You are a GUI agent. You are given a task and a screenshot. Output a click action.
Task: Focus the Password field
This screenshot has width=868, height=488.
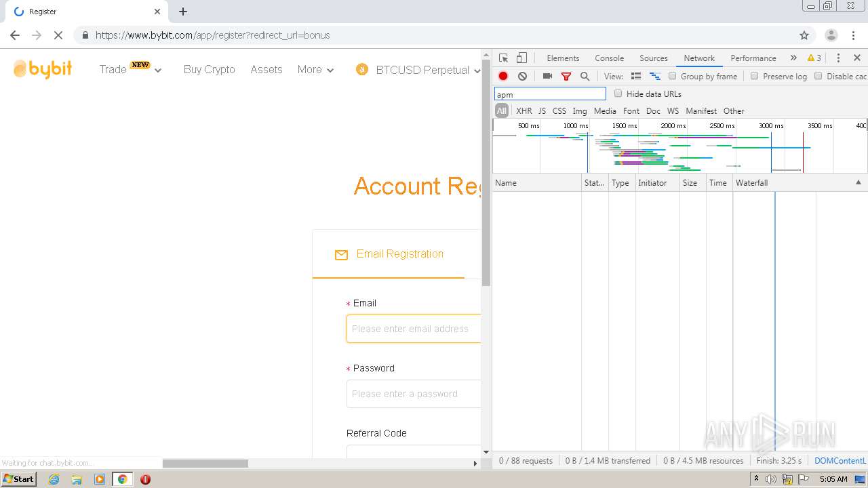tap(414, 394)
